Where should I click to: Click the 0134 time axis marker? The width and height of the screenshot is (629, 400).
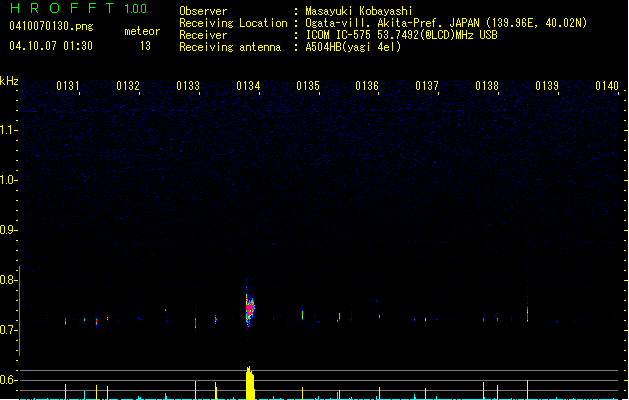coord(248,86)
